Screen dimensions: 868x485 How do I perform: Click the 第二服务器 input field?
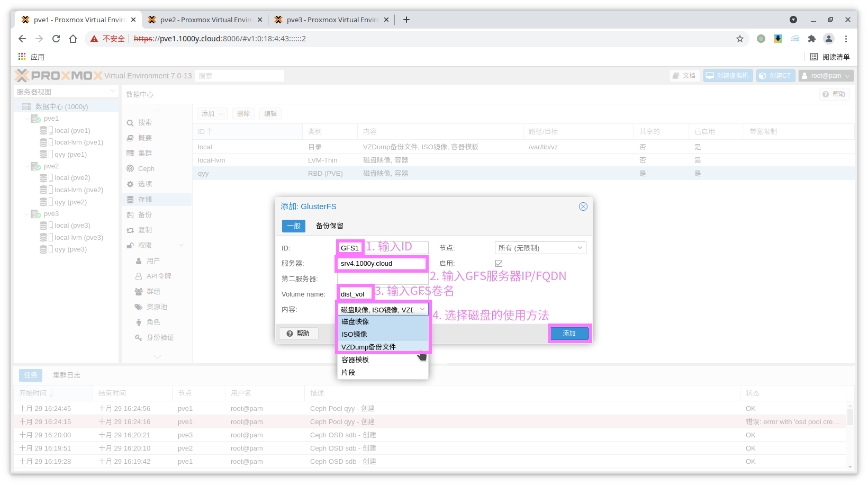(382, 279)
